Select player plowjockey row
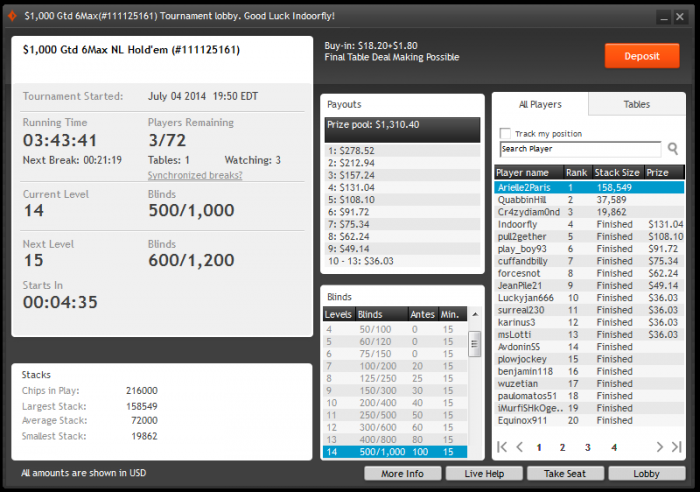This screenshot has width=700, height=492. click(x=589, y=359)
